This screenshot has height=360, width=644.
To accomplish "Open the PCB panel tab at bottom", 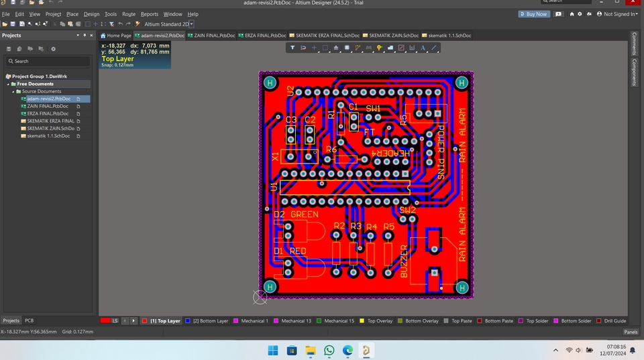I will pos(29,320).
